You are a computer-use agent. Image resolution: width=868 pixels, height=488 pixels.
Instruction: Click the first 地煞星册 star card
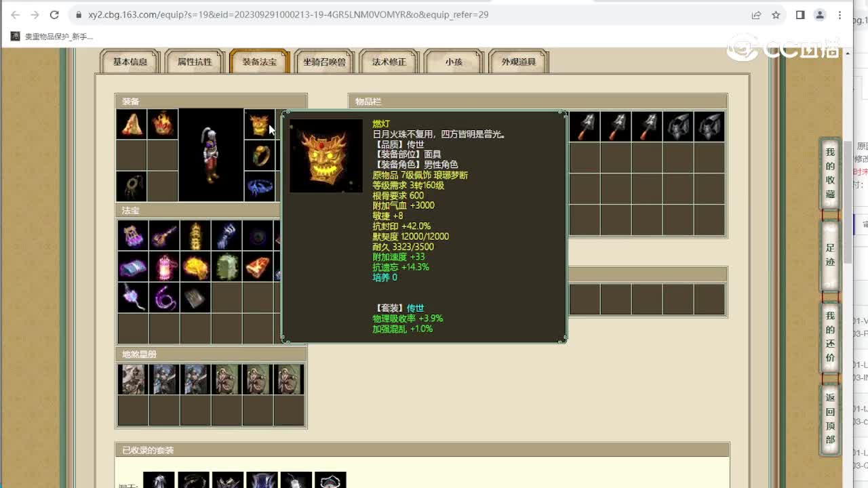[x=133, y=380]
